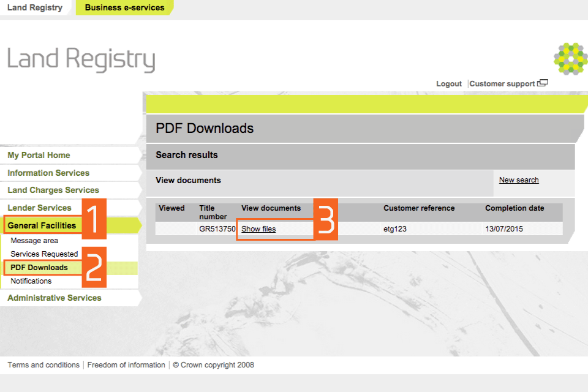Image resolution: width=588 pixels, height=392 pixels.
Task: Click the Customer support external window icon
Action: [x=542, y=83]
